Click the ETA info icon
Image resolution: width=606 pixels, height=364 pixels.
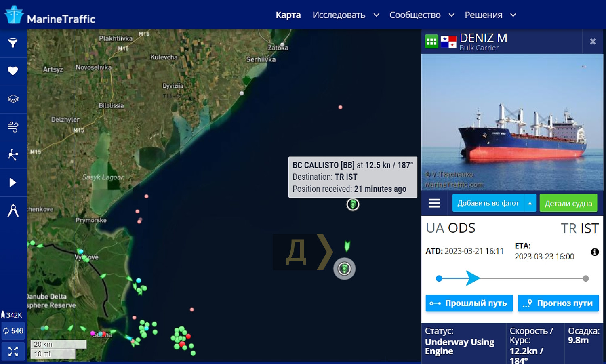tap(595, 252)
